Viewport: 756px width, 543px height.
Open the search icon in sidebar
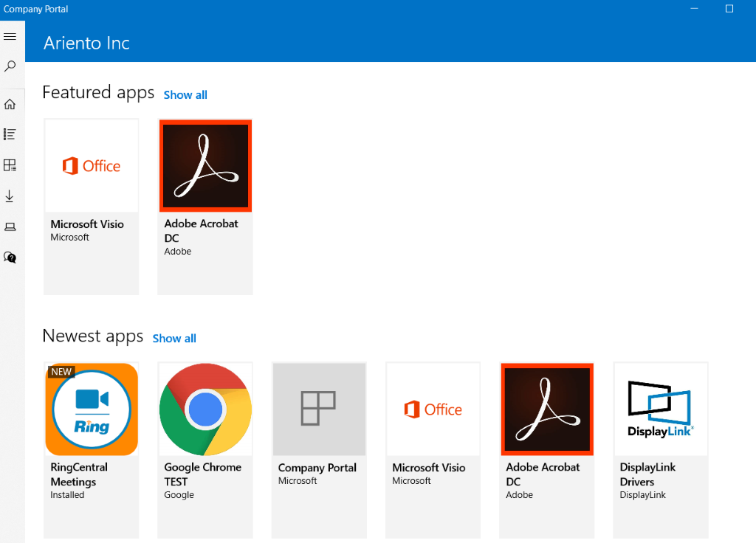click(x=10, y=66)
